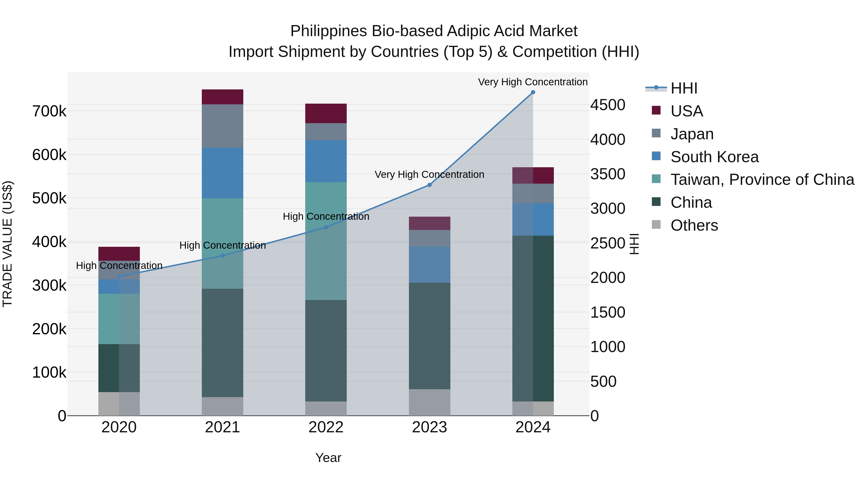Click the TRADE VALUE (US$) axis title
This screenshot has width=868, height=488.
pos(7,244)
